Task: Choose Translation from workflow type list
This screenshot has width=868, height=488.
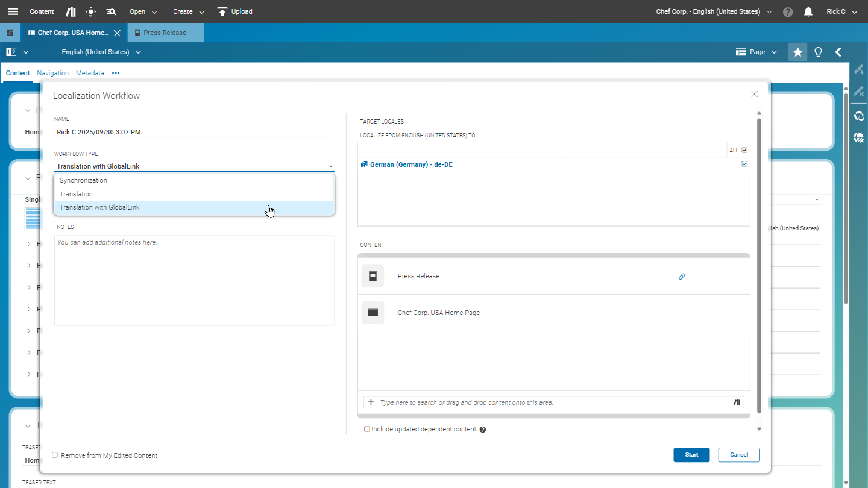Action: (76, 194)
